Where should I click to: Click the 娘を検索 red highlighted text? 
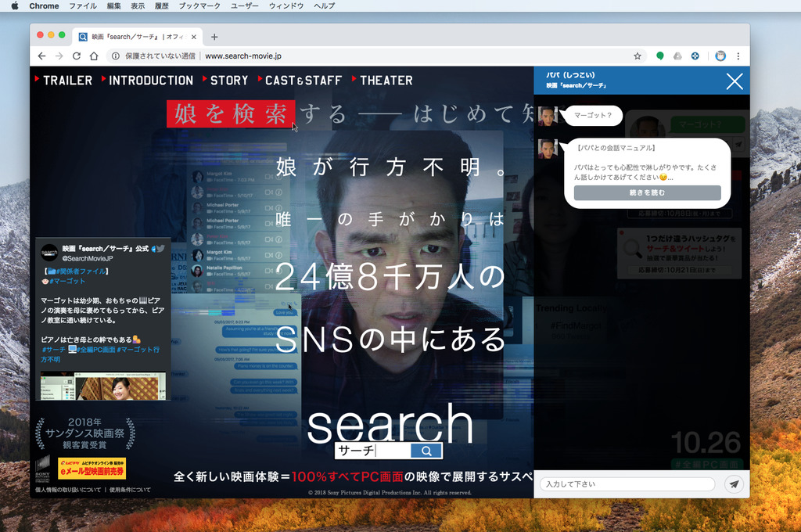[231, 113]
